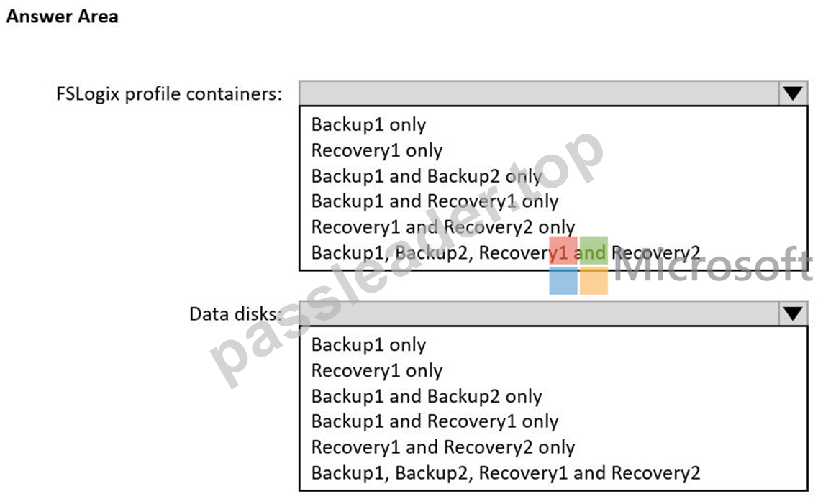Click the FSLogix profile containers label
The width and height of the screenshot is (818, 504).
tap(169, 93)
